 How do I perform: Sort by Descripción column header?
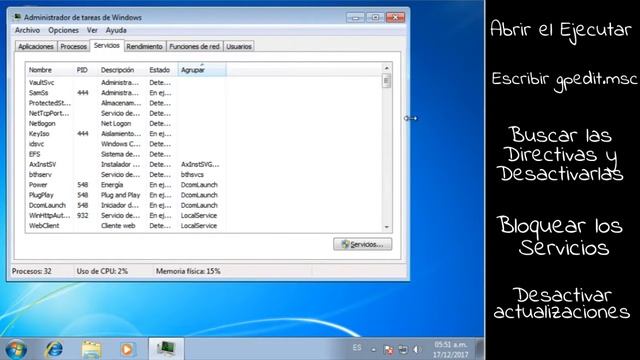pos(122,70)
